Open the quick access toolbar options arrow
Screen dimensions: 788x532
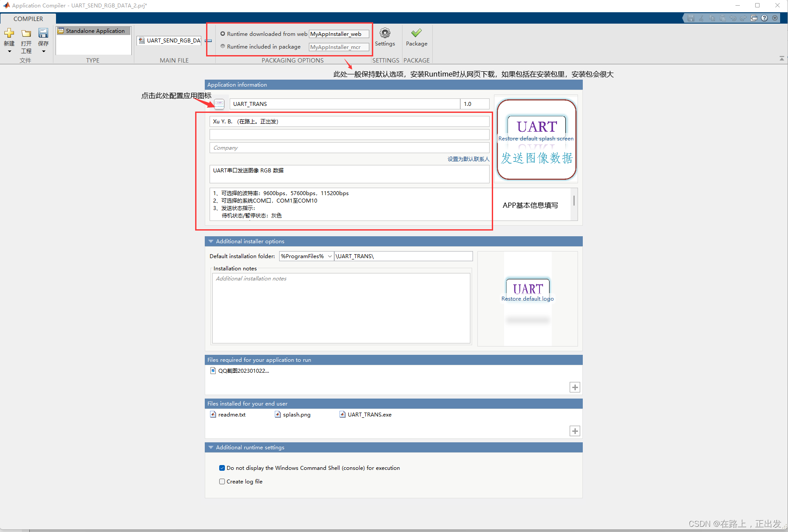coord(775,18)
